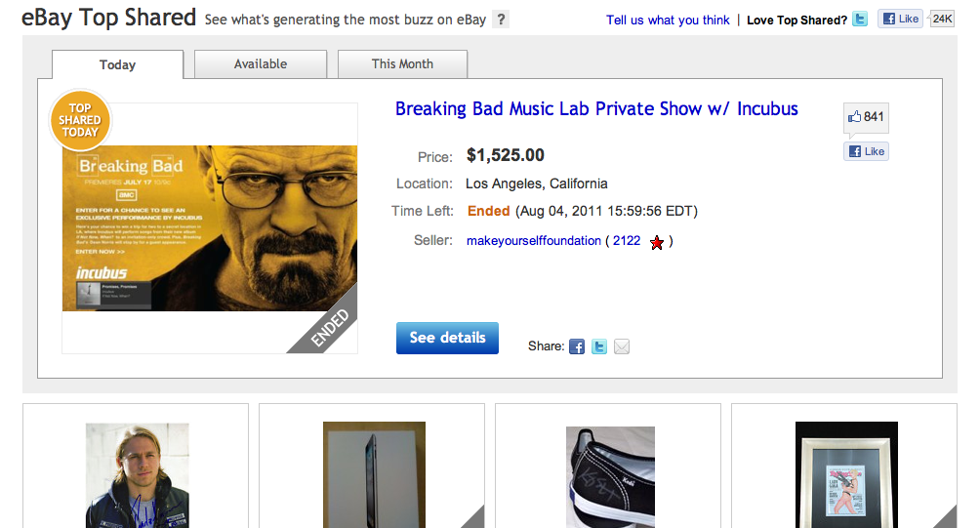Screen dimensions: 980x528
Task: Switch to the Today tab
Action: click(117, 64)
